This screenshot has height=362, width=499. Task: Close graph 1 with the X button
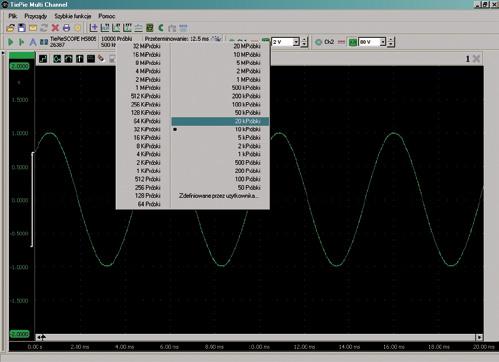476,59
